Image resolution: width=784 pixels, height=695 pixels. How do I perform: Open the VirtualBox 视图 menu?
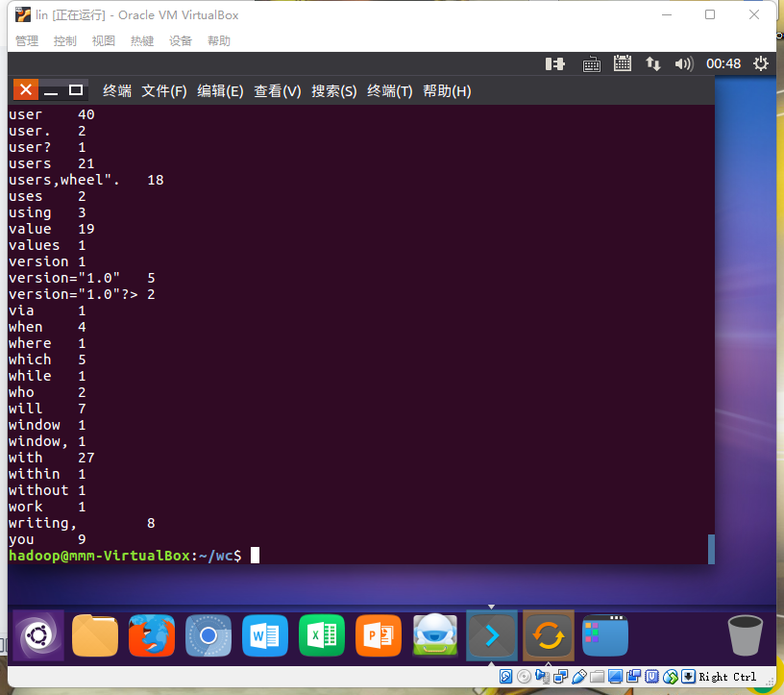click(x=104, y=41)
